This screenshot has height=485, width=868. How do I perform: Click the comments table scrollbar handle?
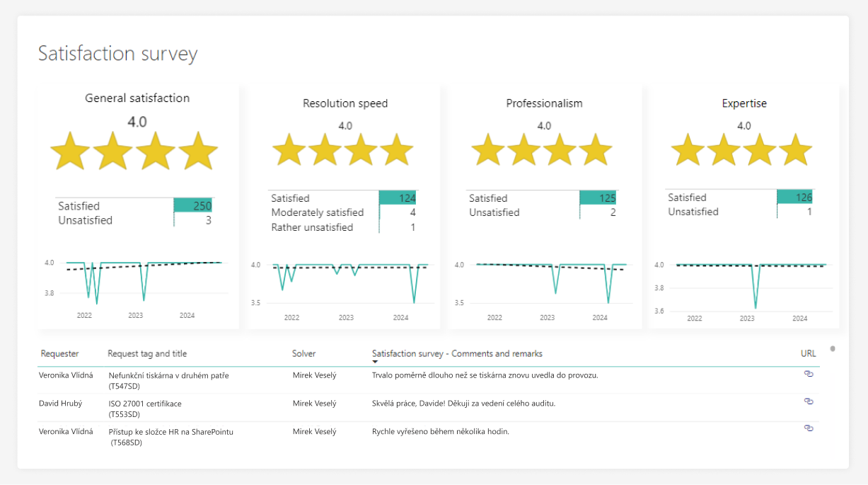pyautogui.click(x=833, y=348)
